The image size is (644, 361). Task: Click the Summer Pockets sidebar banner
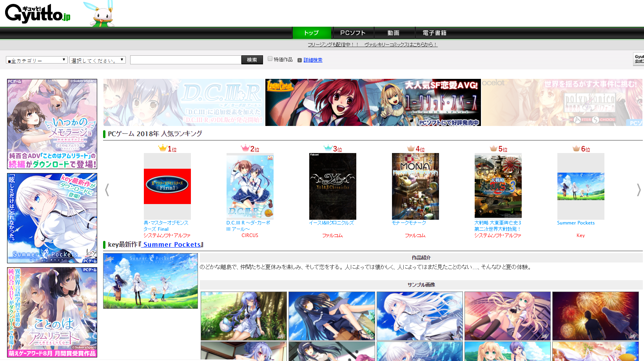click(52, 218)
